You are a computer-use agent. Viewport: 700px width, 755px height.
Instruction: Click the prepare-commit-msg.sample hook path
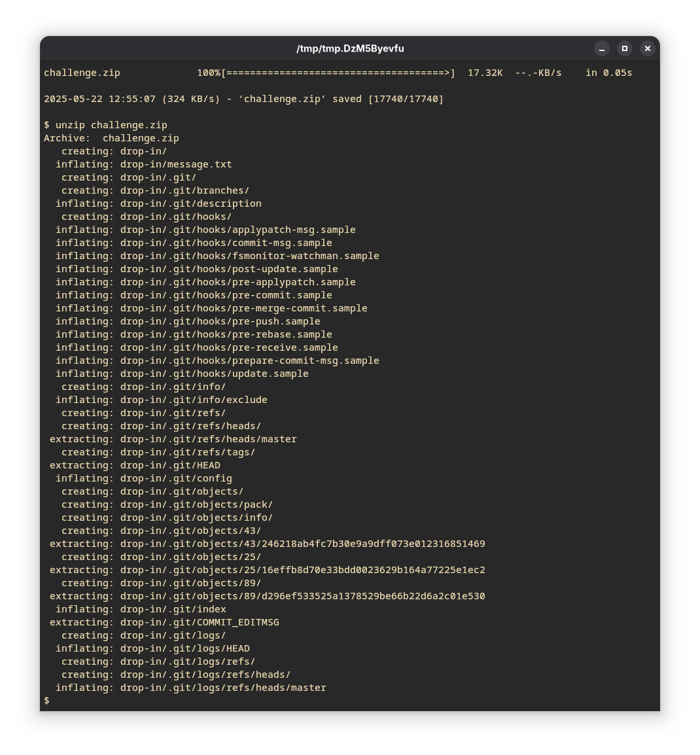(x=249, y=360)
